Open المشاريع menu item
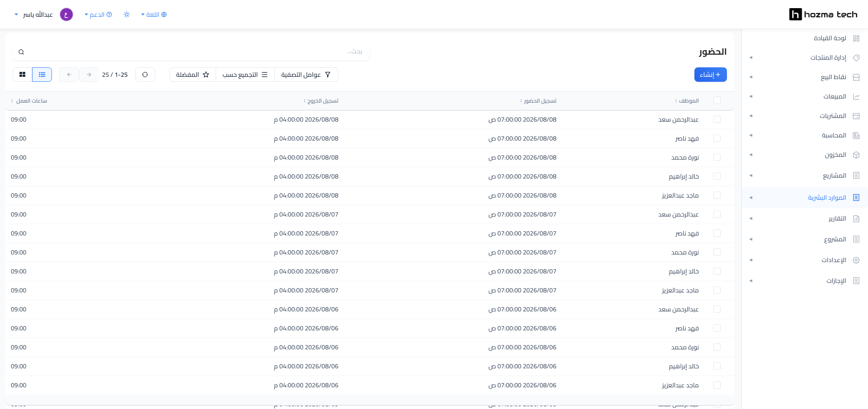 click(835, 175)
